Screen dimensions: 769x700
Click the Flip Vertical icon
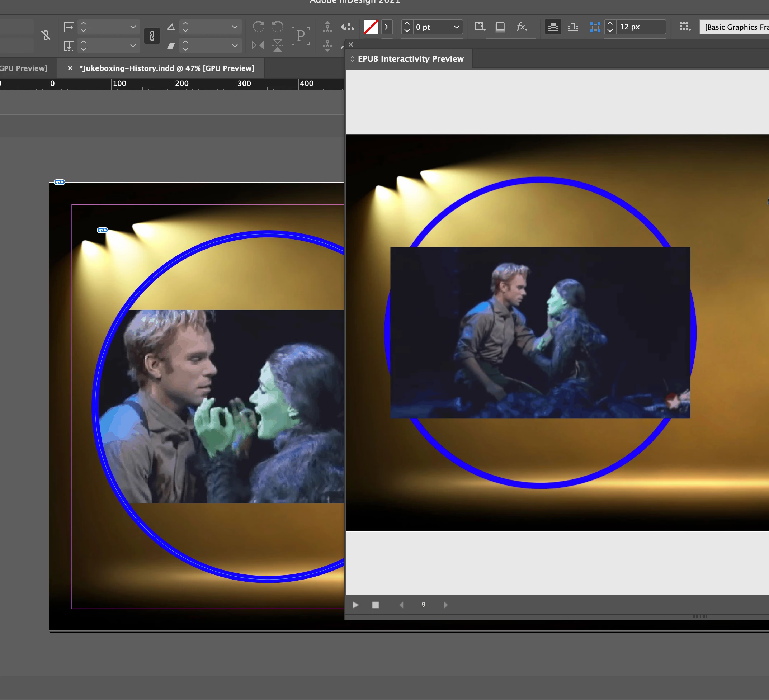tap(278, 46)
